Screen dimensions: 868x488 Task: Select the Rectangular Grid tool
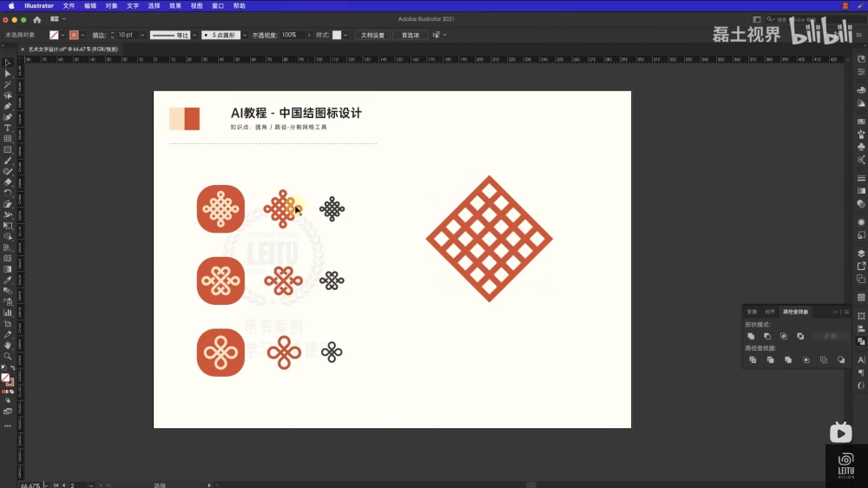(8, 139)
